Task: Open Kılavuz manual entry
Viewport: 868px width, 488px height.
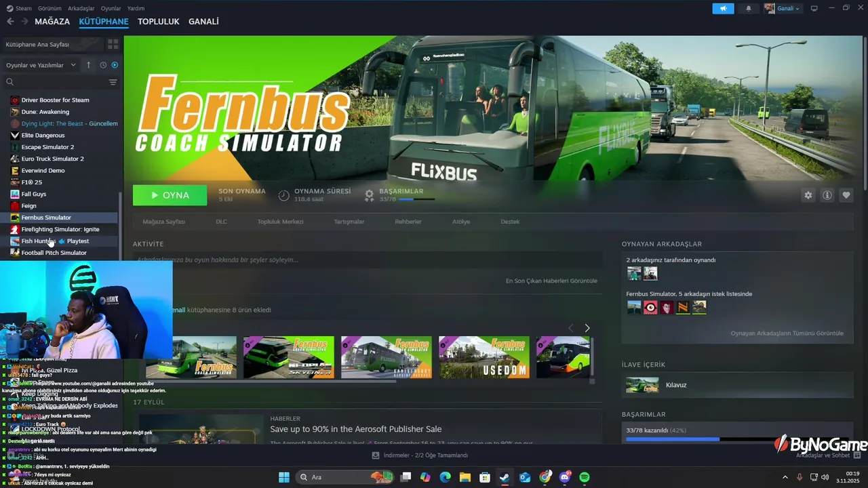Action: [737, 385]
